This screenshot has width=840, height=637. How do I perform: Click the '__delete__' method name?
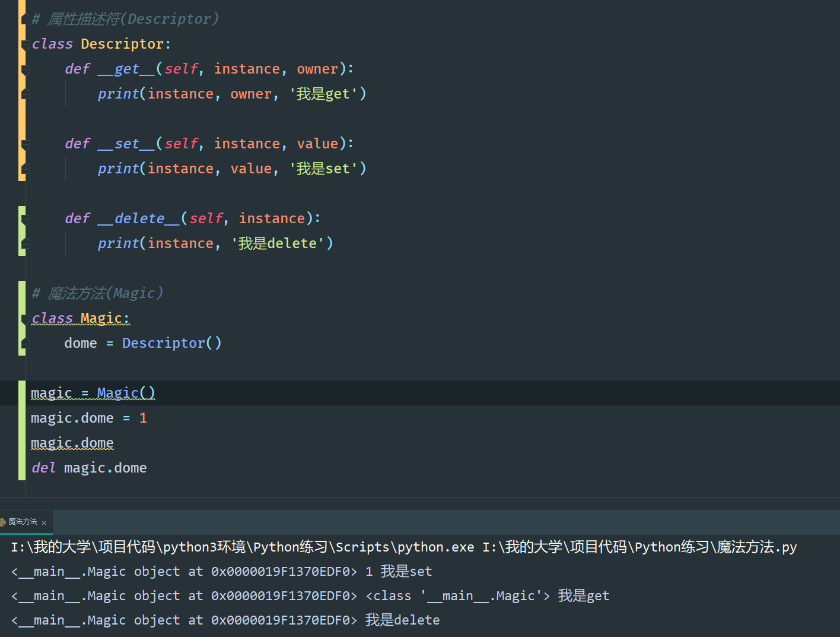tap(139, 218)
